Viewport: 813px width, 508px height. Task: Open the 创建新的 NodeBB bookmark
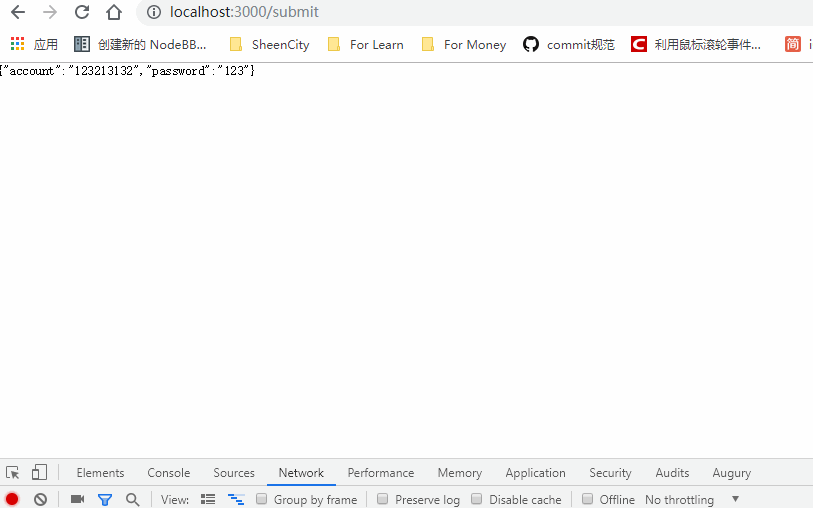coord(141,45)
